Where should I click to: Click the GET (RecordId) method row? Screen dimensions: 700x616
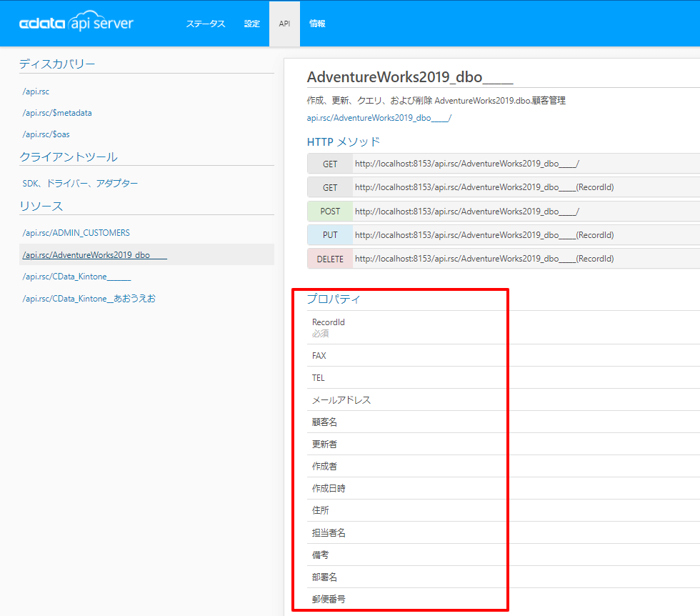pyautogui.click(x=503, y=187)
